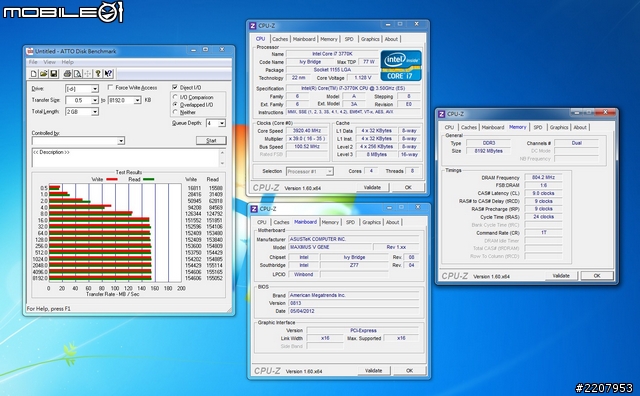Open the Drive dropdown in ATTO
Image resolution: width=640 pixels, height=396 pixels.
pos(95,89)
